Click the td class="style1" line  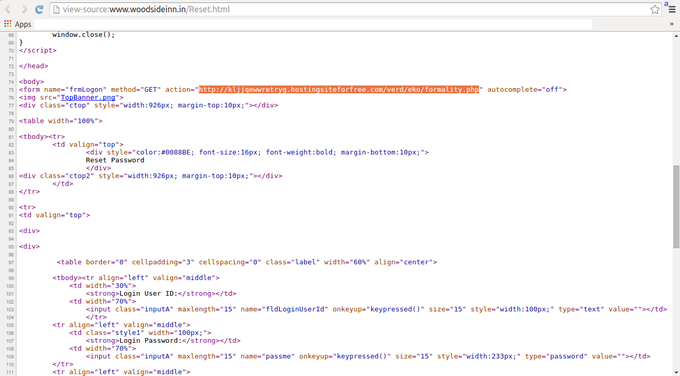click(x=140, y=333)
